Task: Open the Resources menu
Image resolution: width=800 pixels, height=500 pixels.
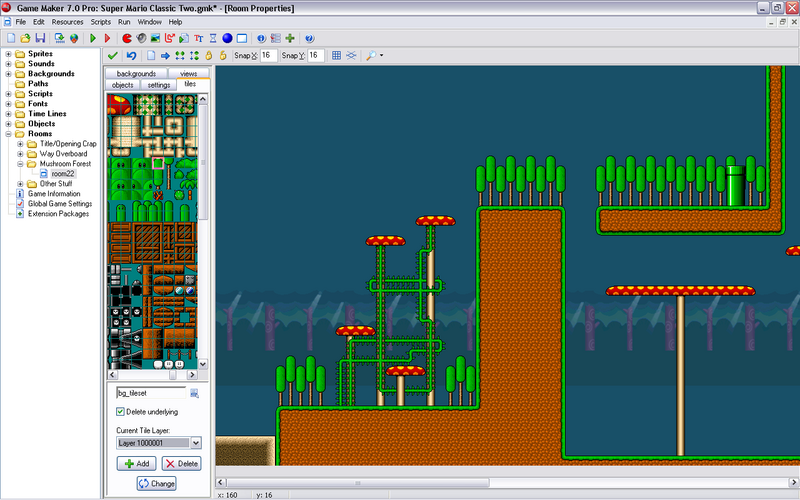Action: [x=67, y=21]
